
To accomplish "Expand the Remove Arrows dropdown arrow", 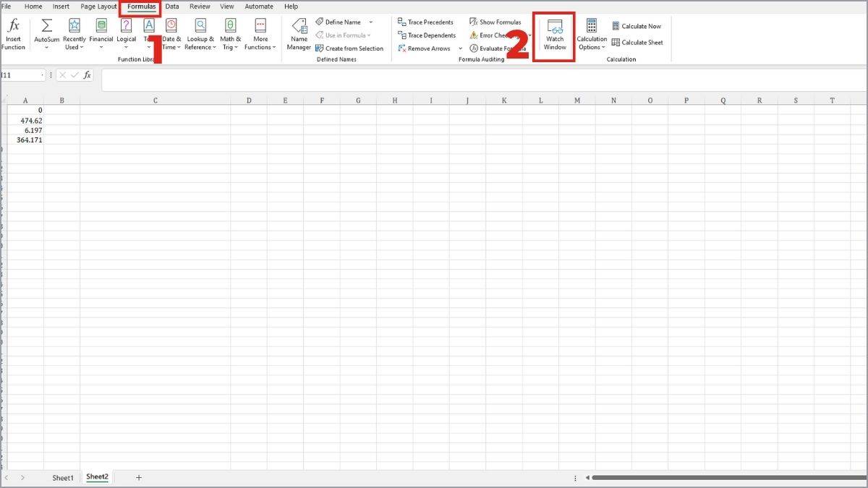I will (x=461, y=48).
